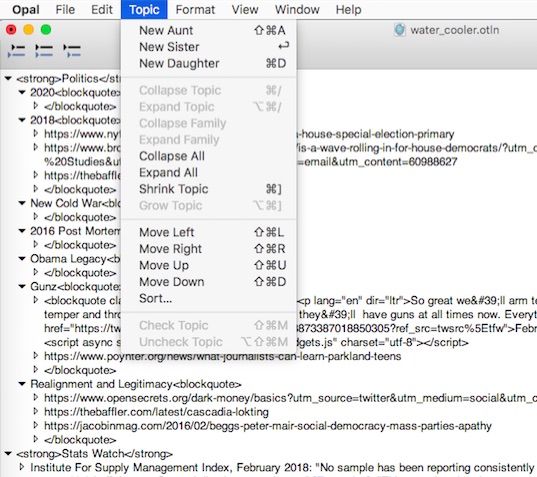Select the jacobinmag.com URL text
This screenshot has width=537, height=477.
(x=268, y=426)
